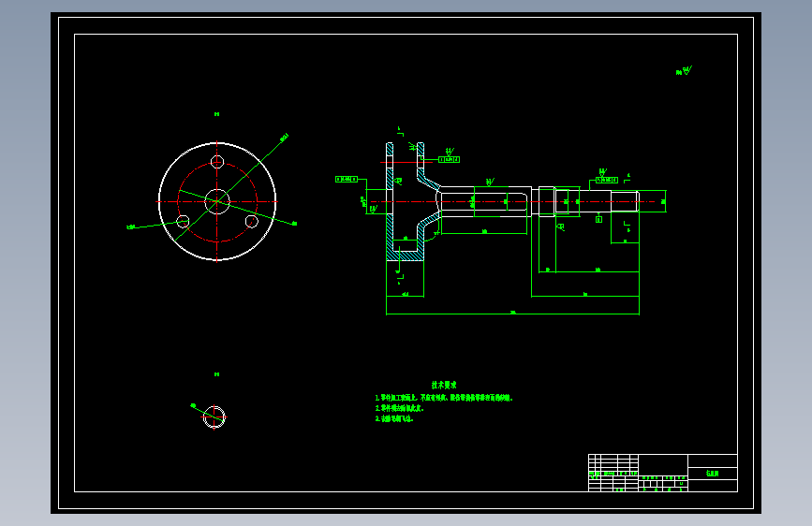Select the tolerance frame above the right shaft
812x526 pixels.
pos(606,180)
